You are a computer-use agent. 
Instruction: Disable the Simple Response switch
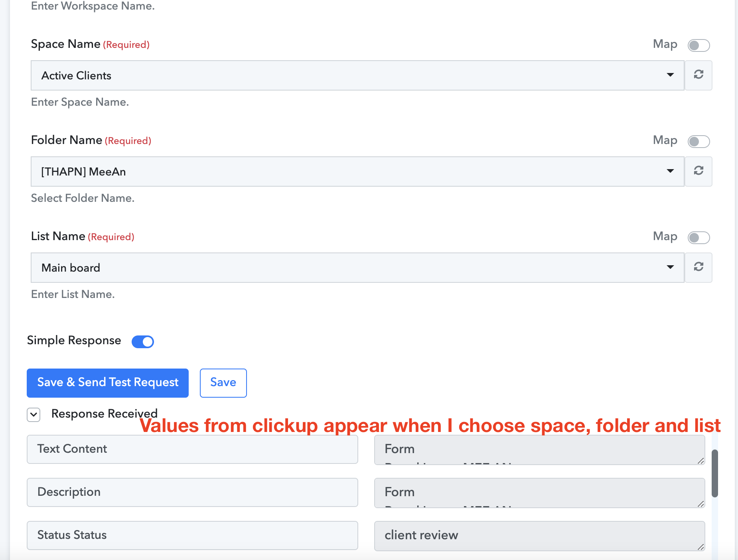pyautogui.click(x=143, y=342)
